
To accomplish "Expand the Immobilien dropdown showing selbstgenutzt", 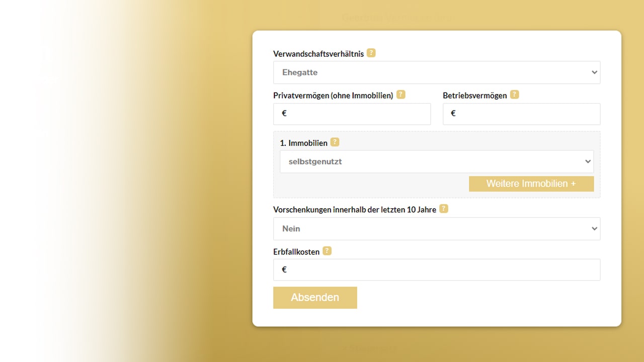I will (436, 162).
